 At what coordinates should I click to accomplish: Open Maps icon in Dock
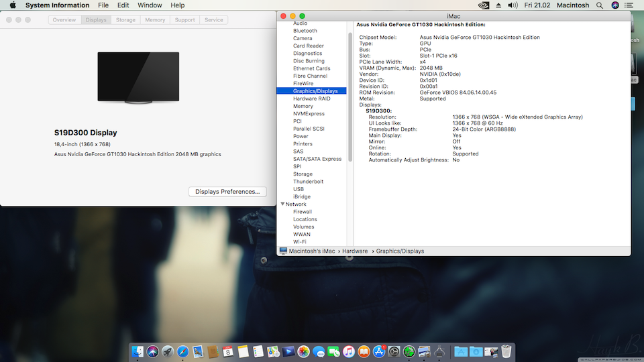pos(273,352)
